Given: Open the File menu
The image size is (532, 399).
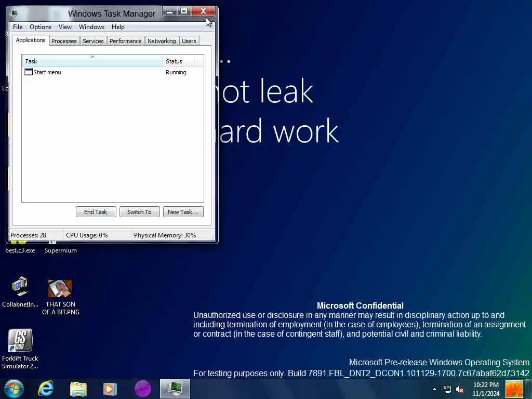Looking at the screenshot, I should [x=18, y=27].
